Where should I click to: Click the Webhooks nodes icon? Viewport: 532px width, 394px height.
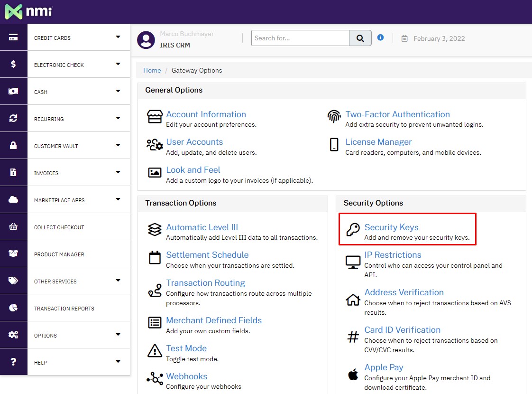(155, 378)
